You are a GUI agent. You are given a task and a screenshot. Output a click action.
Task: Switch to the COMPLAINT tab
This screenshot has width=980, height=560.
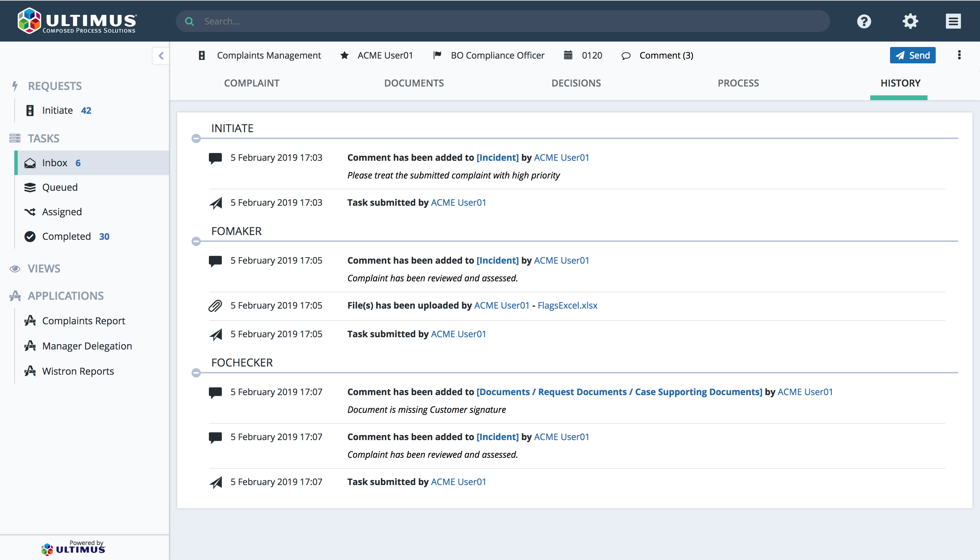point(251,83)
